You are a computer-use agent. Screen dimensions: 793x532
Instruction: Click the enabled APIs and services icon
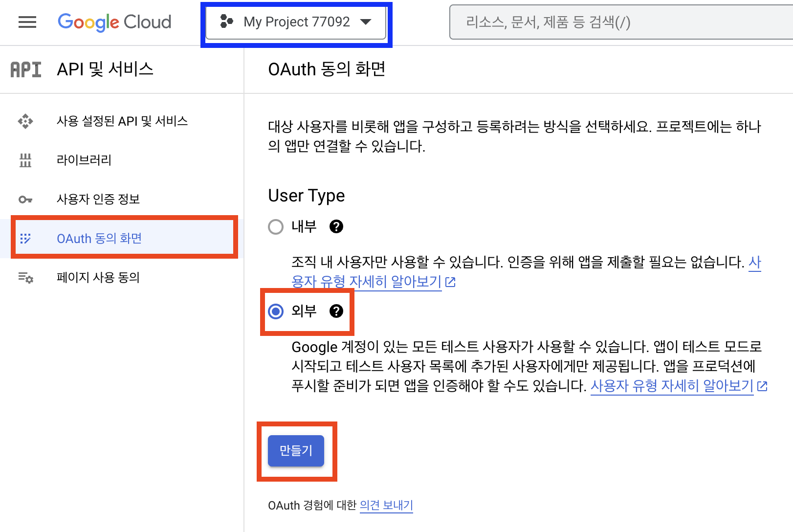(x=25, y=121)
